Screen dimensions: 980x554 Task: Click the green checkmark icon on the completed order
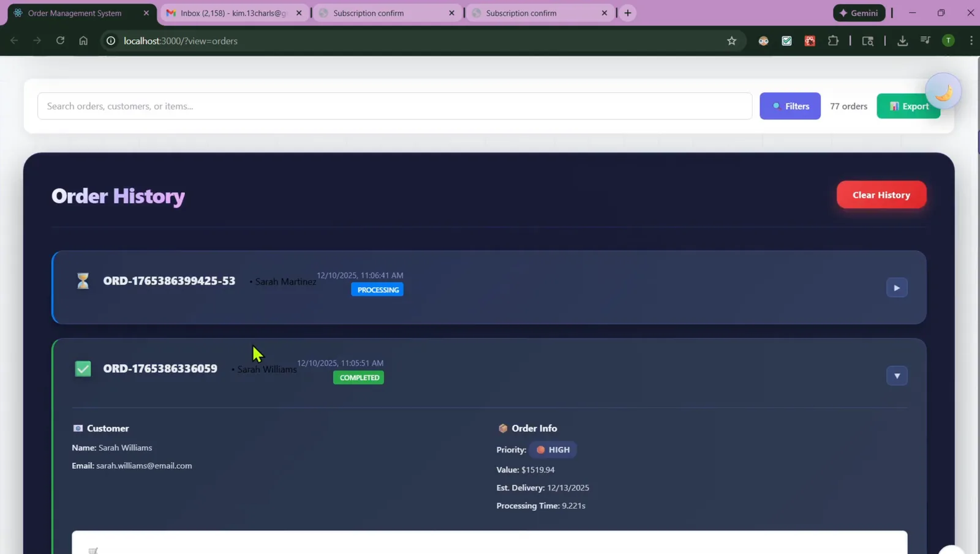tap(83, 369)
